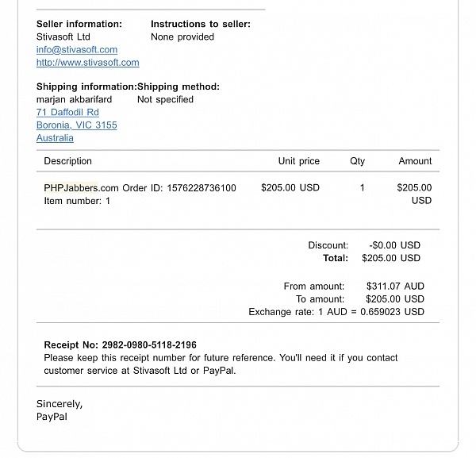Click the Amount column header
This screenshot has width=476, height=458.
[415, 161]
